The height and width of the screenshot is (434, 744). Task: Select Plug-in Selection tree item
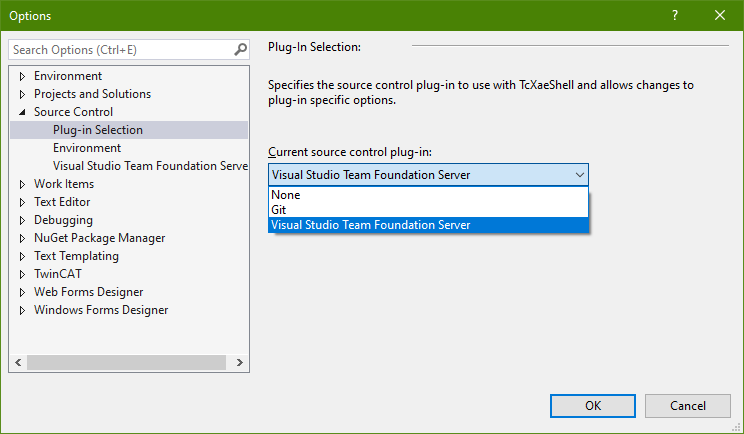pyautogui.click(x=129, y=130)
